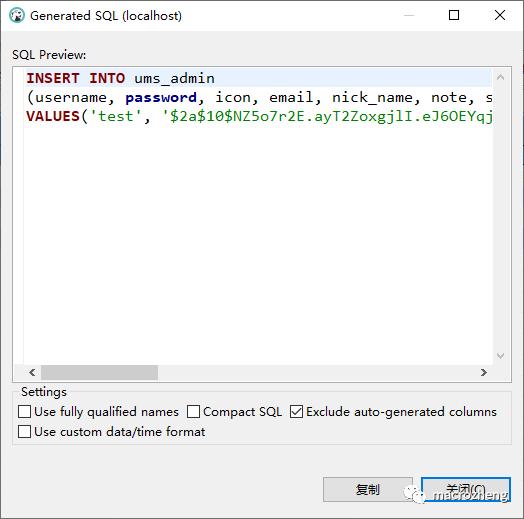Click the horizontal scrollbar thumb
This screenshot has width=524, height=519.
[99, 372]
